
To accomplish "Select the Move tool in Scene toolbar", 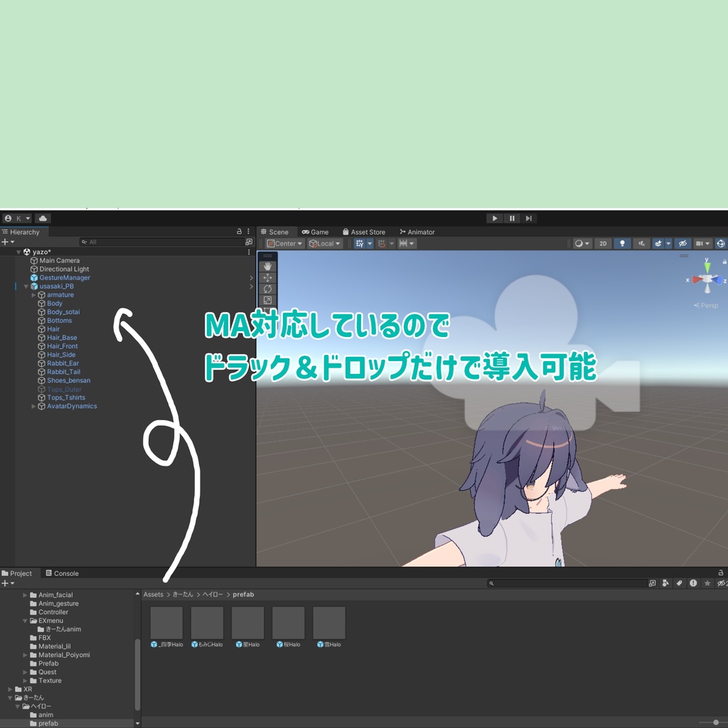I will pyautogui.click(x=267, y=277).
